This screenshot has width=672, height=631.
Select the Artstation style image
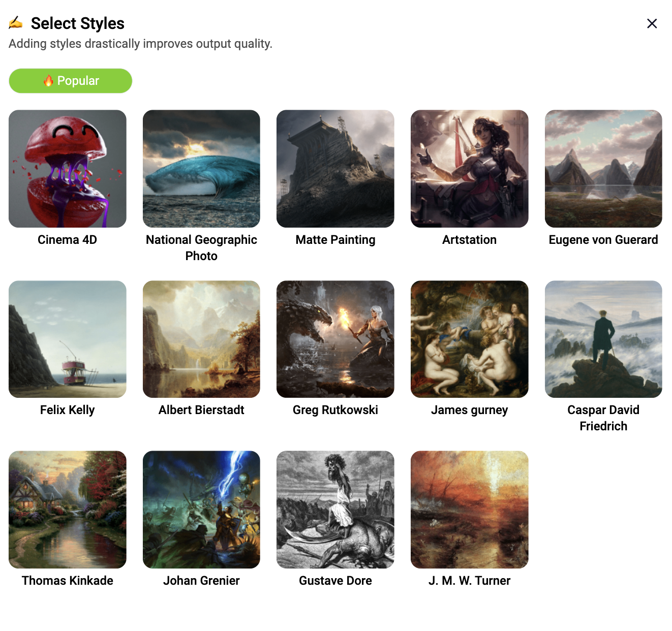point(469,169)
